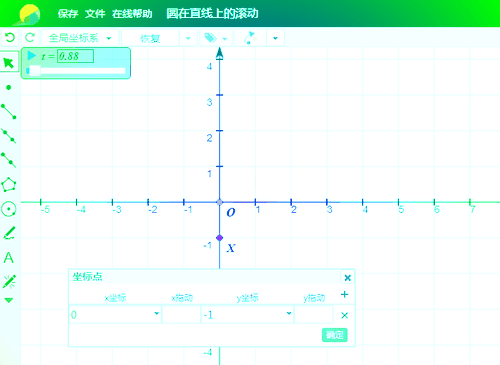Screen dimensions: 500x365
Task: Select the circle tool
Action: point(9,209)
